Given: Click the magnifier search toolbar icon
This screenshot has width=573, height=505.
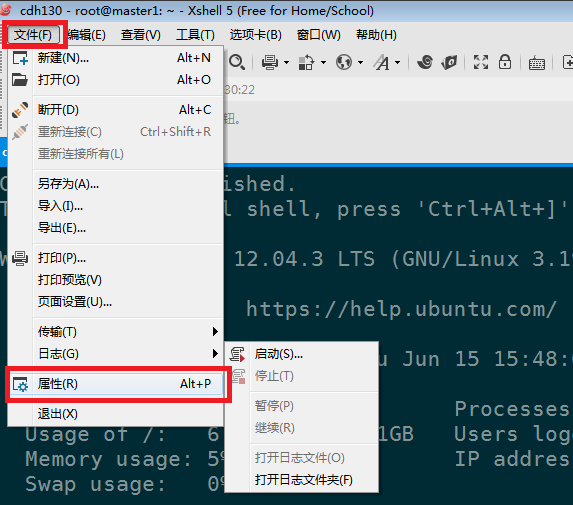Looking at the screenshot, I should click(237, 62).
